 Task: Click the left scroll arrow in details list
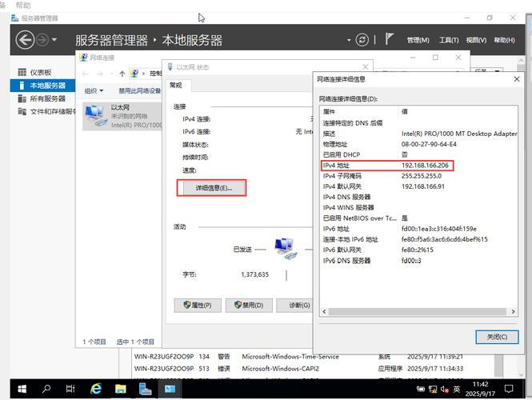pos(324,312)
